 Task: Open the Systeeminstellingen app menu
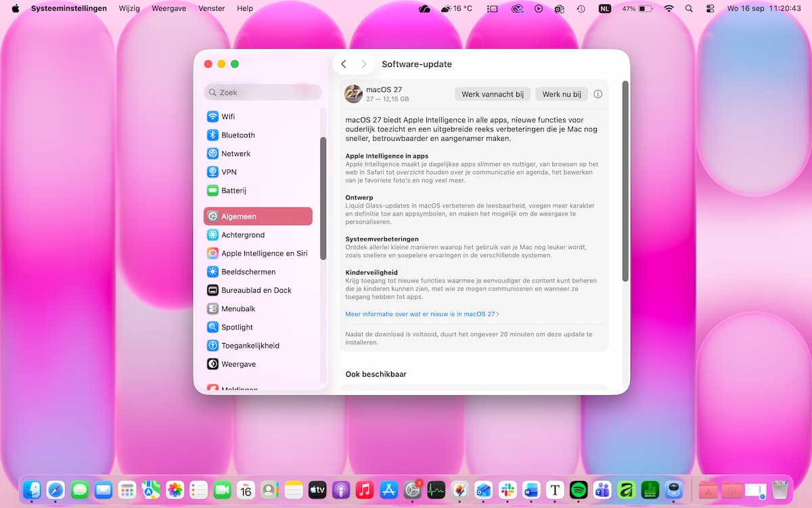click(x=69, y=9)
